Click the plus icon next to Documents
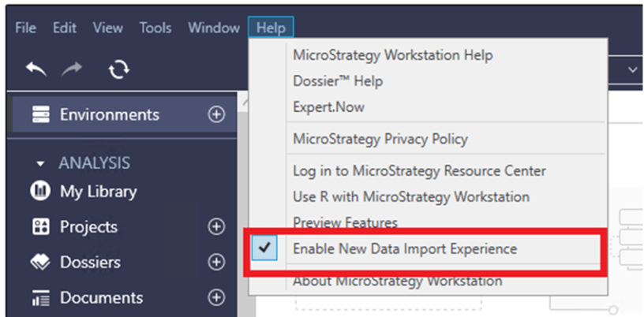Screen dimensions: 644x317 click(x=216, y=297)
